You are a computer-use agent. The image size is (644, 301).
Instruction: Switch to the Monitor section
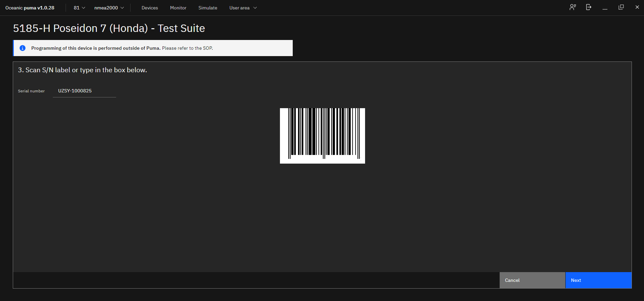pyautogui.click(x=178, y=8)
